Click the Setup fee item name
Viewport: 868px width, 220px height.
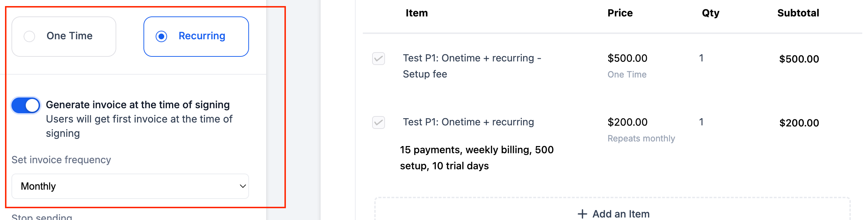[472, 66]
